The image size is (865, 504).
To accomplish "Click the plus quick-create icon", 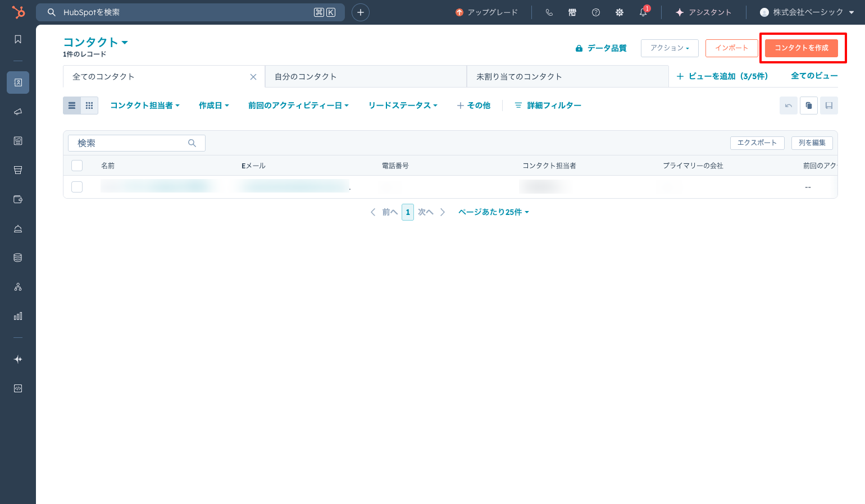I will pyautogui.click(x=361, y=12).
